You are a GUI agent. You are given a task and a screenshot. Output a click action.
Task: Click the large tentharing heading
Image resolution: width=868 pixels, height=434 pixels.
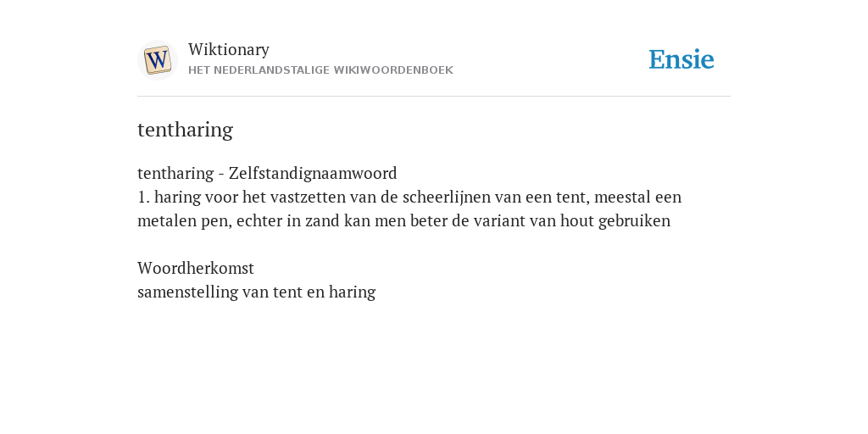pyautogui.click(x=185, y=130)
